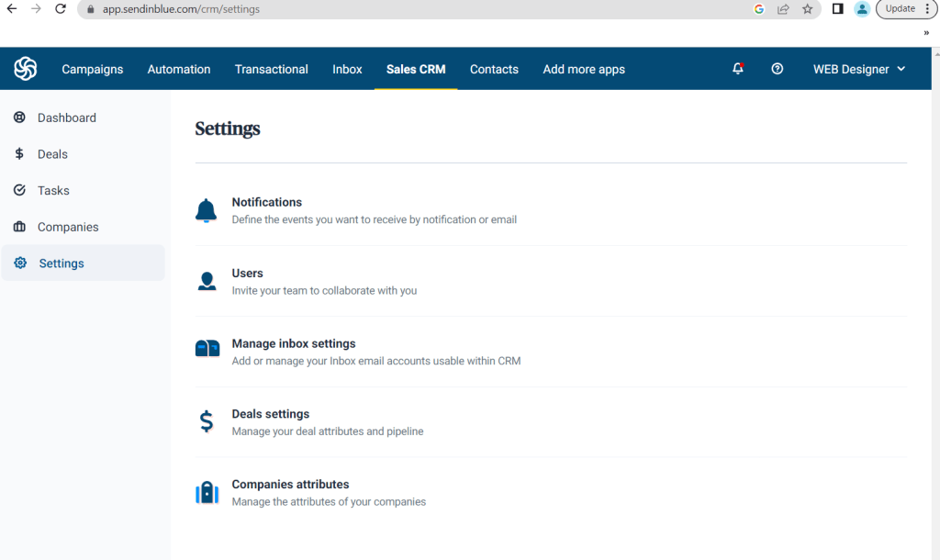This screenshot has width=940, height=560.
Task: Click the Deals settings dollar icon
Action: point(207,421)
